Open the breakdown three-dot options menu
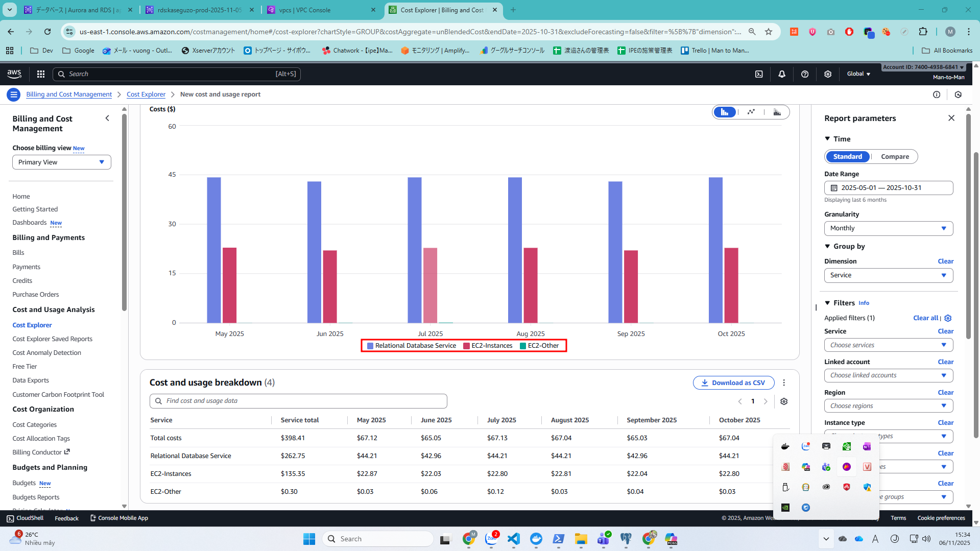980x551 pixels. click(x=784, y=382)
